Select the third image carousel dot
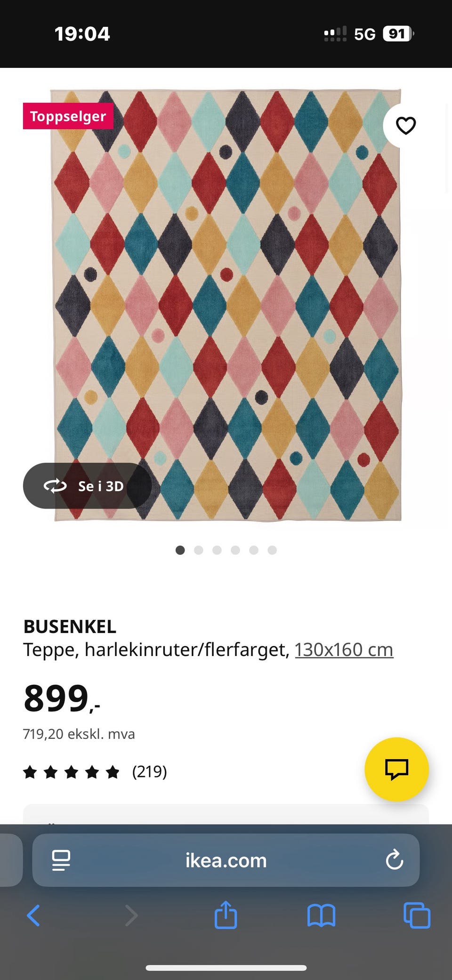452x980 pixels. (x=217, y=550)
